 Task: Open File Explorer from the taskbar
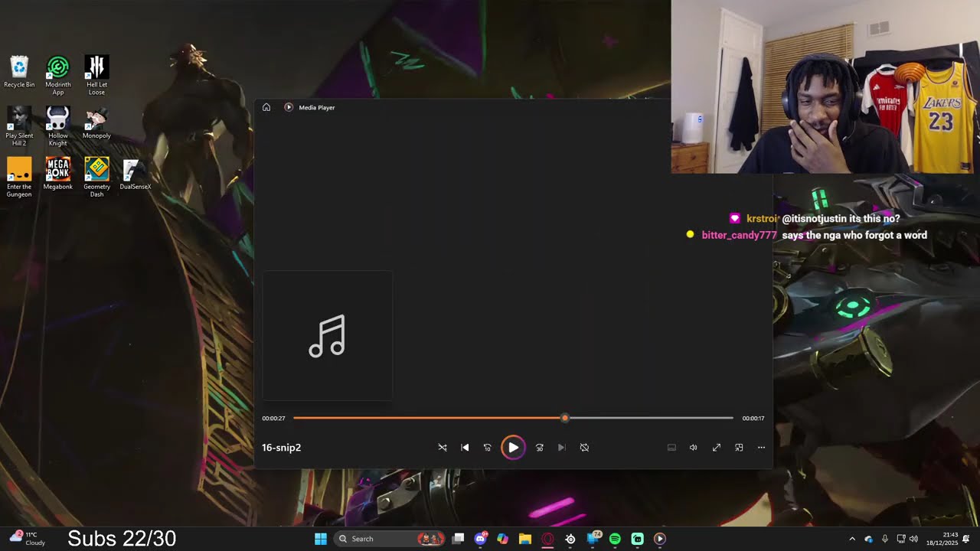pyautogui.click(x=525, y=539)
